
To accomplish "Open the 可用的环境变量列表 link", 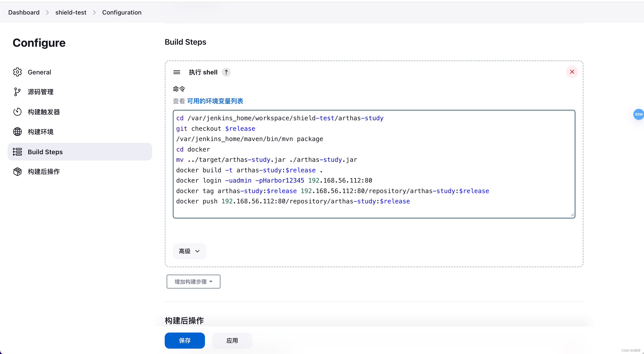I will pos(215,101).
